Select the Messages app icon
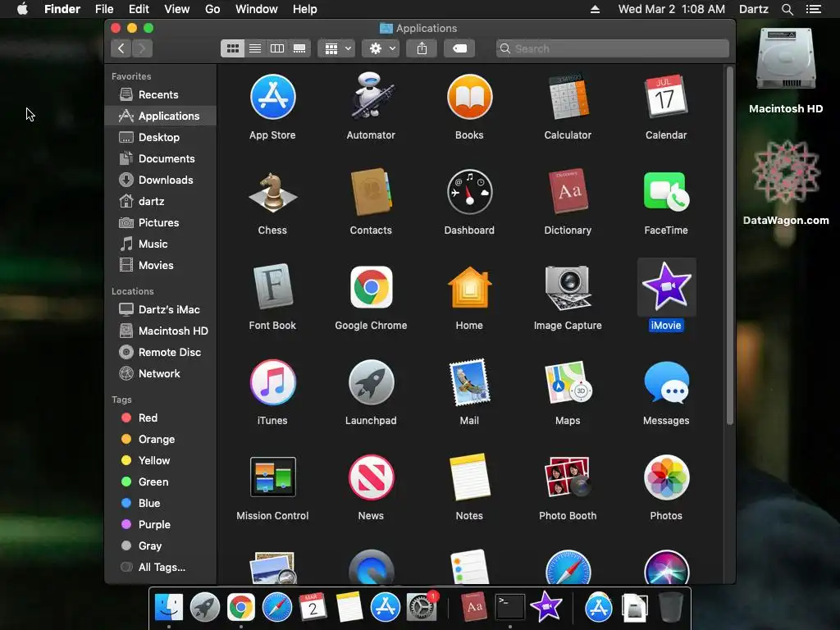The image size is (840, 630). (x=666, y=382)
